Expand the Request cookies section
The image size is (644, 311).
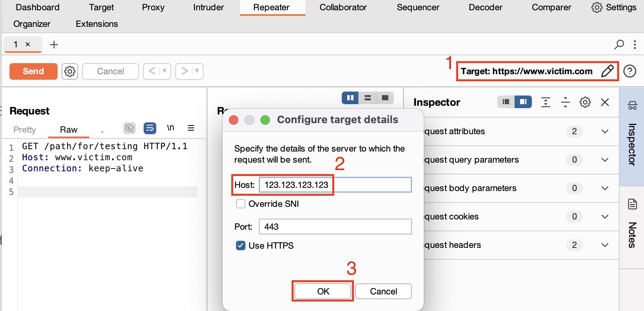click(605, 217)
